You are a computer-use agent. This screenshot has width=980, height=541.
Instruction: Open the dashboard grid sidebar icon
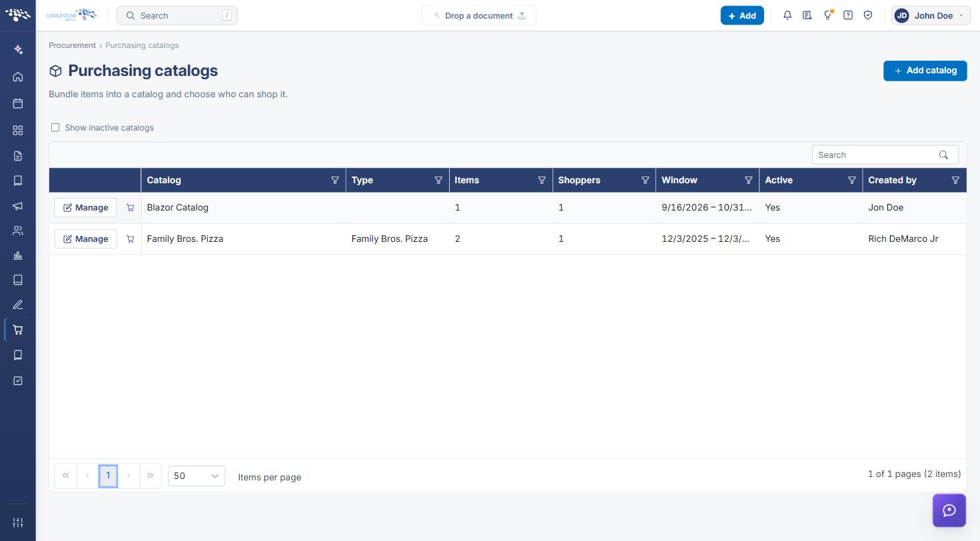point(18,131)
